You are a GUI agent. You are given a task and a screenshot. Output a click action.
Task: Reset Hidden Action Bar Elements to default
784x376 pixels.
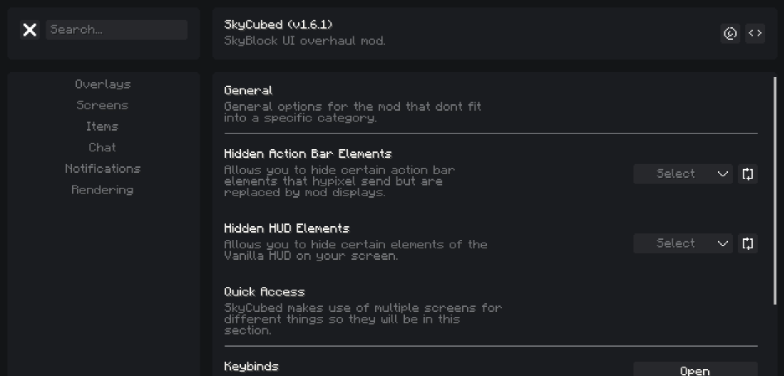pos(748,174)
